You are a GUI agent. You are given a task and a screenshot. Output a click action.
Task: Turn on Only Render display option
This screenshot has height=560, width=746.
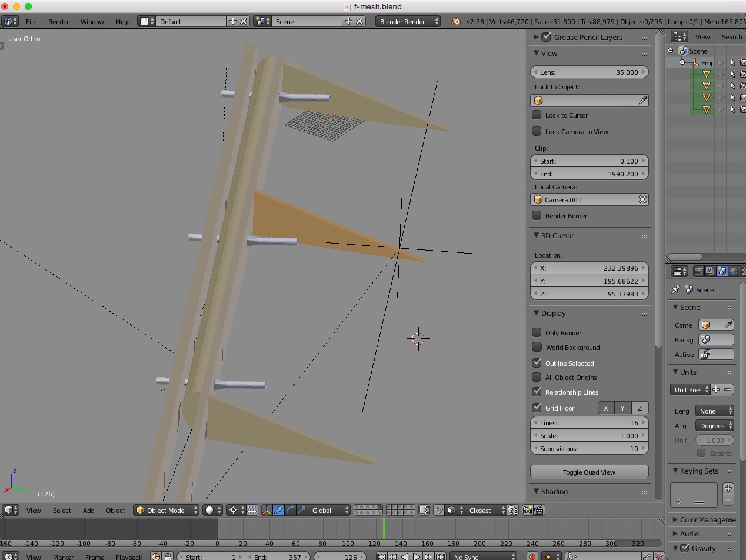pos(537,332)
